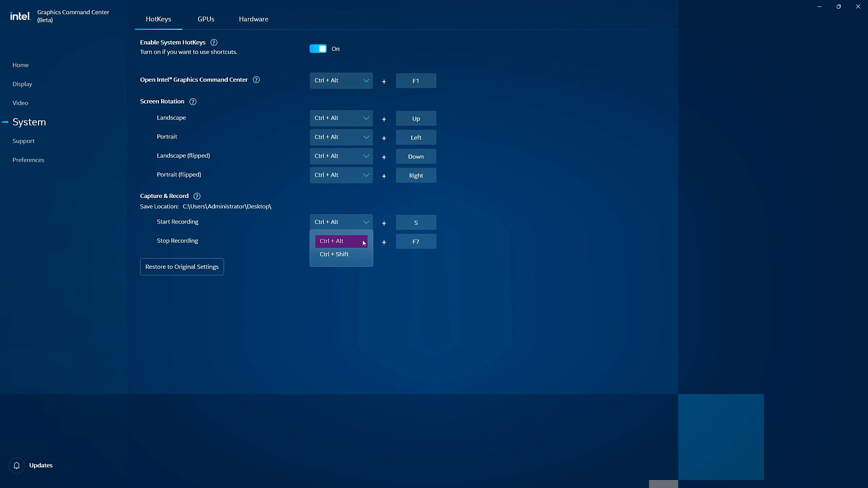Edit Up key field for Landscape

[416, 119]
